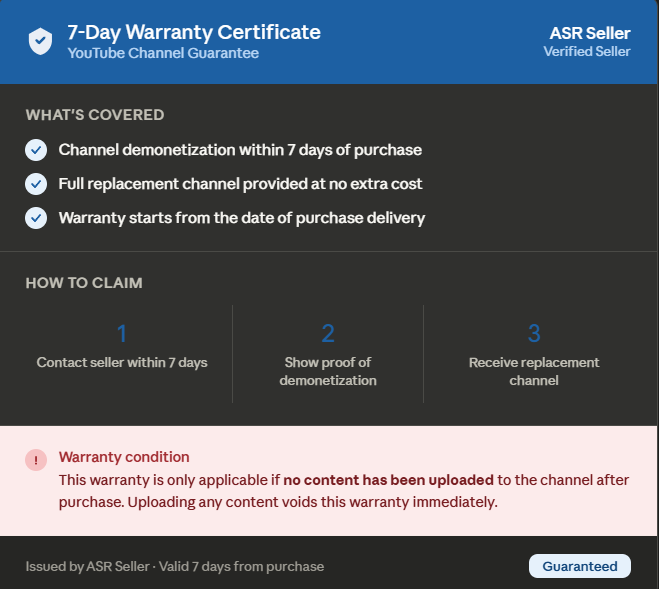The image size is (659, 589).
Task: Click the checkmark icon beside Channel demonetization
Action: coord(36,150)
